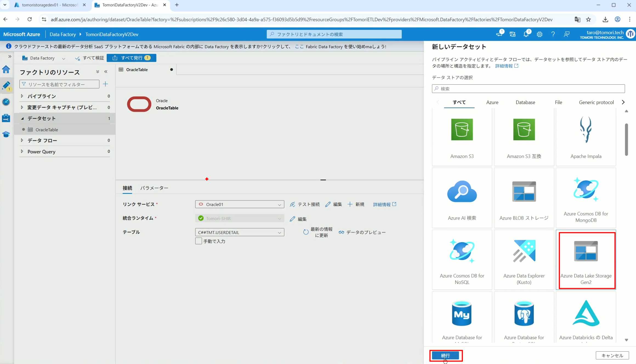Collapse the データセット tree node
636x364 pixels.
click(x=22, y=118)
